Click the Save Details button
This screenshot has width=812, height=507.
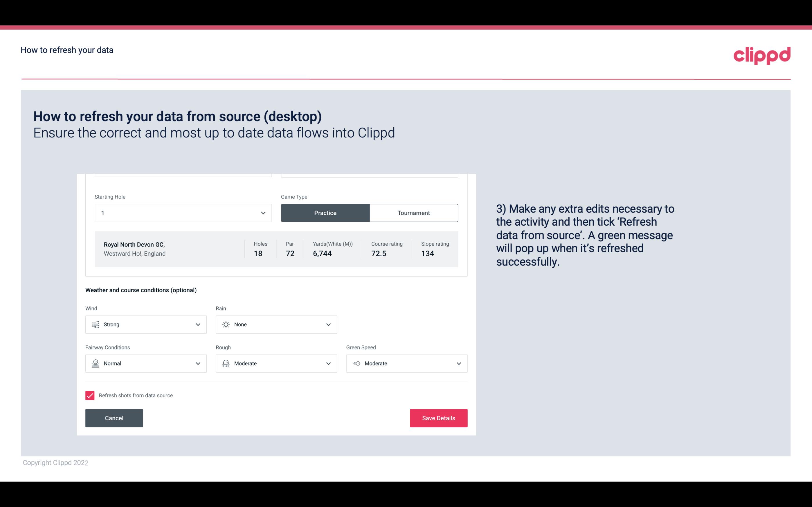click(x=438, y=418)
